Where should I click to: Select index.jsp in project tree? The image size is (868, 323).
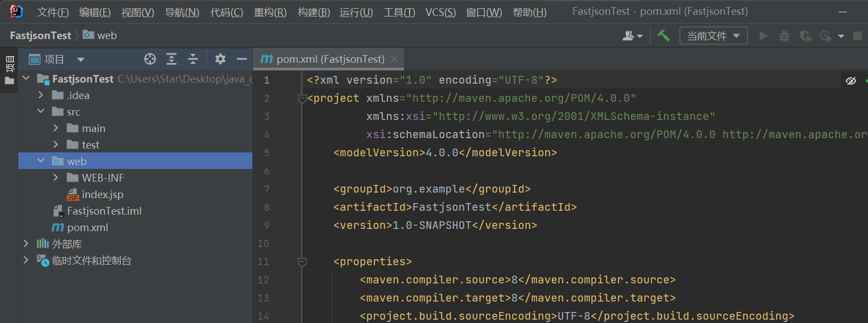click(x=102, y=194)
